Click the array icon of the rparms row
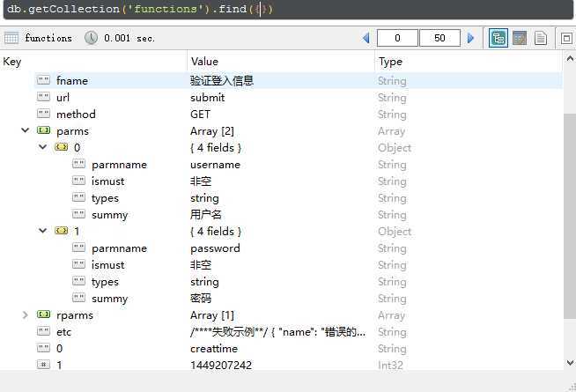The height and width of the screenshot is (392, 576). click(x=43, y=314)
